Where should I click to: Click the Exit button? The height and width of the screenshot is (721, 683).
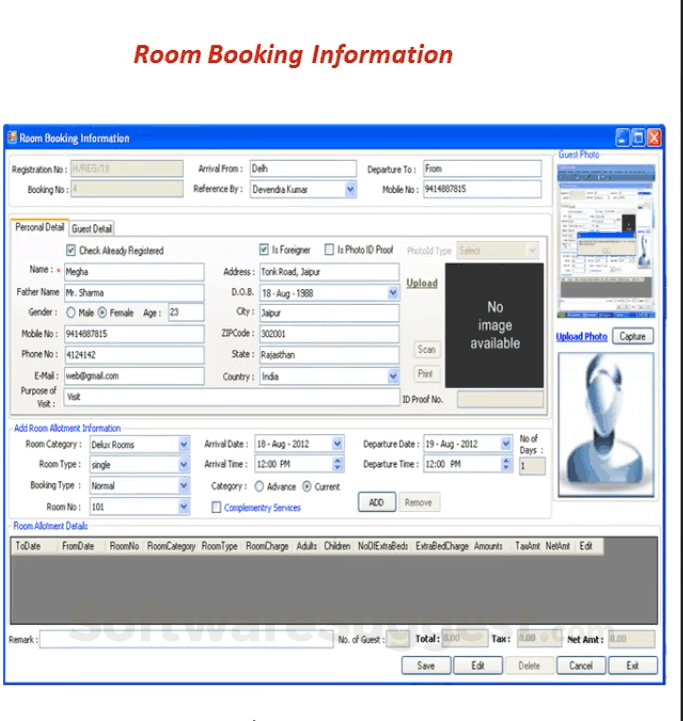click(x=632, y=665)
